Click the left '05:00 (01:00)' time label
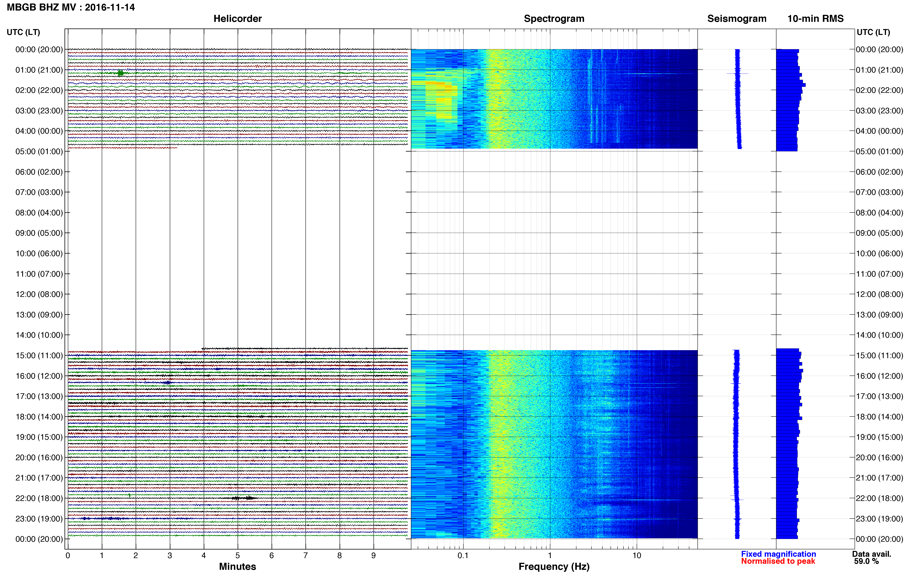The image size is (924, 578). point(39,151)
